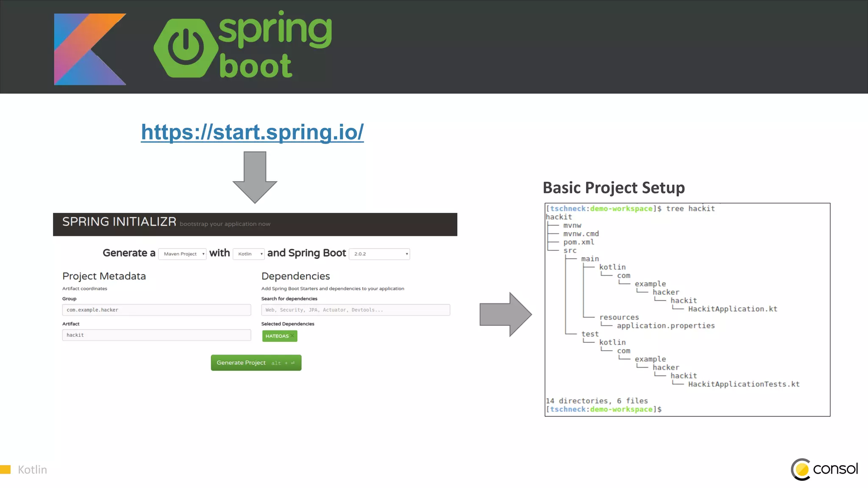Click the Kotlin logo icon
Screen dimensions: 868x488
[90, 49]
